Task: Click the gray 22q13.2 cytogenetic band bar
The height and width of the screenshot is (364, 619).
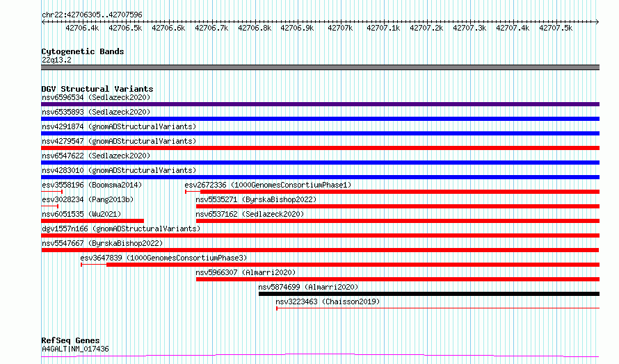Action: click(320, 67)
